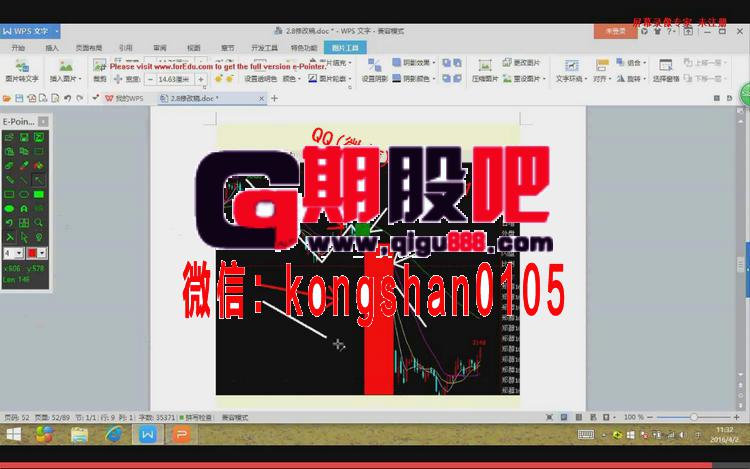This screenshot has height=469, width=750.
Task: Expand the 文字环绕 dropdown
Action: tap(585, 79)
